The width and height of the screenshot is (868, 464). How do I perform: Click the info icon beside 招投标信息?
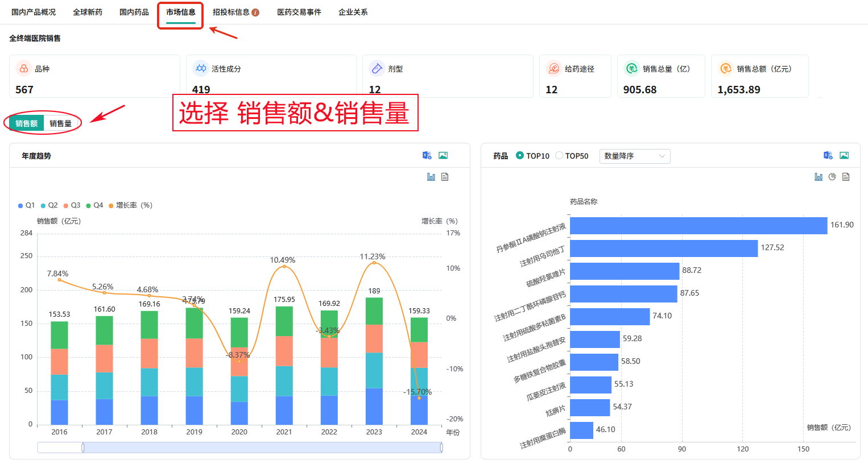(x=255, y=13)
